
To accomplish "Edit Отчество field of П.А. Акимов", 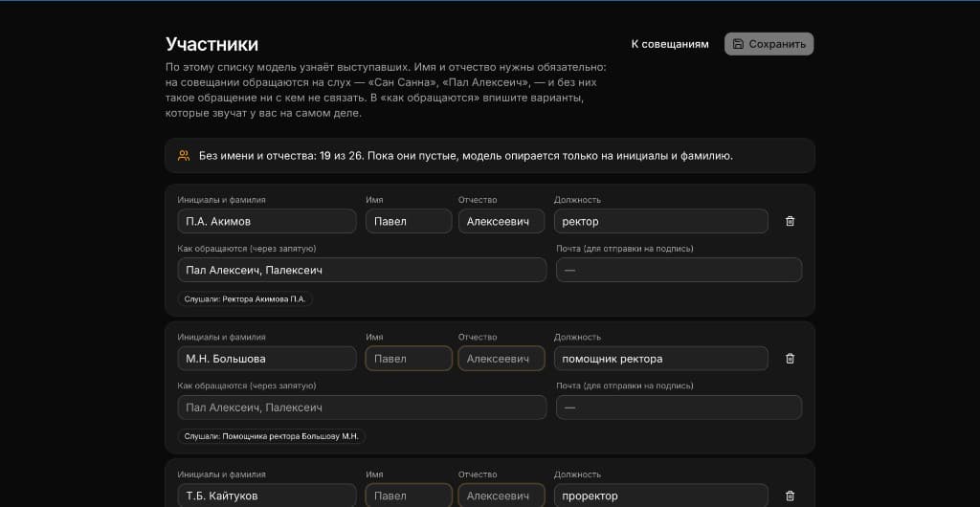I will [501, 221].
